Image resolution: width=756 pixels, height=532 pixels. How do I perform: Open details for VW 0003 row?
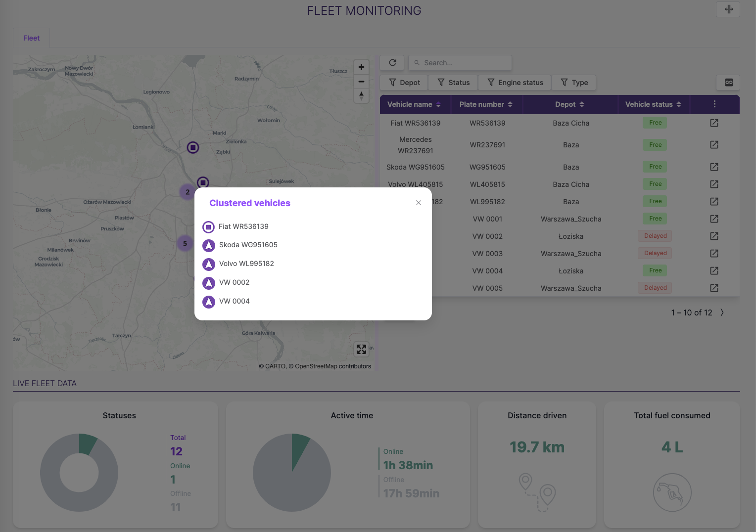click(x=714, y=254)
